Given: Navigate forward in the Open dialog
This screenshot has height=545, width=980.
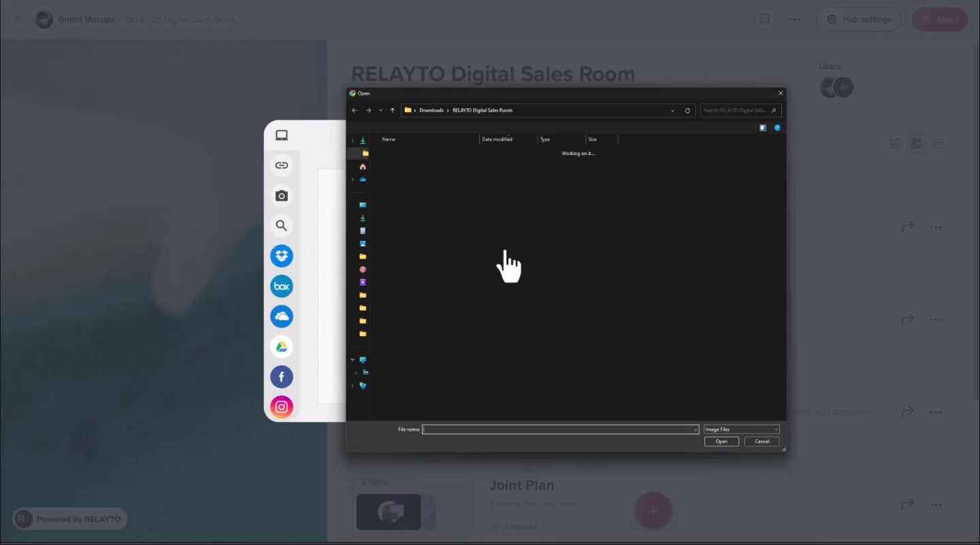Looking at the screenshot, I should tap(368, 110).
